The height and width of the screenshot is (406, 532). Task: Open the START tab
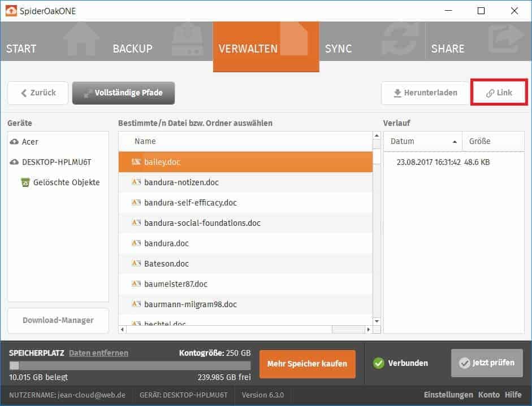53,41
